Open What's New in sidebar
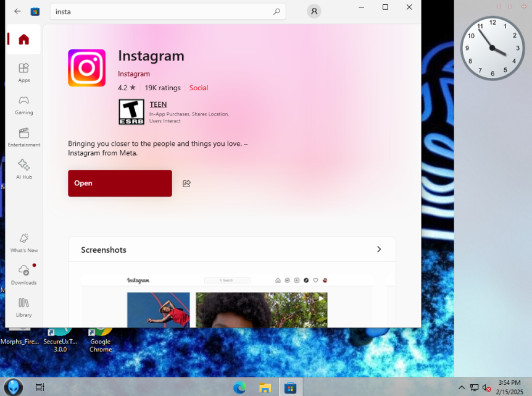The width and height of the screenshot is (532, 396). point(23,243)
